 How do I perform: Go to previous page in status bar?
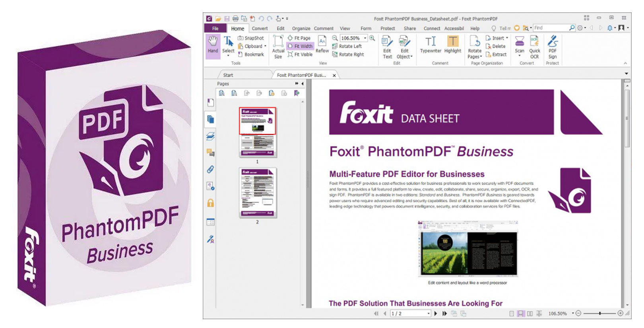[385, 314]
